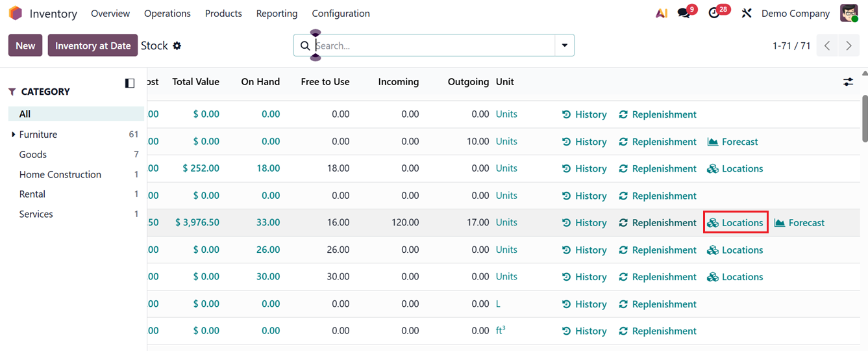
Task: Click the debug tools wrench icon
Action: 747,13
